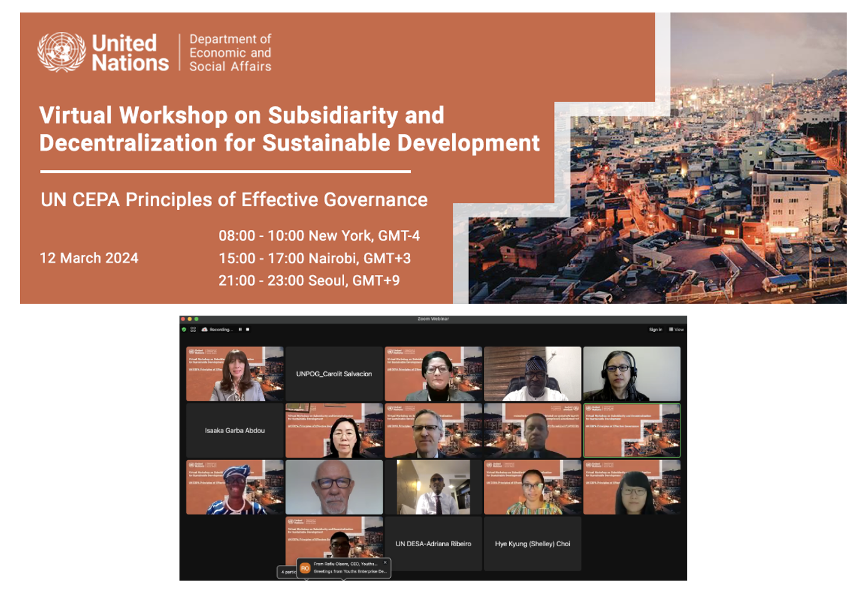Viewport: 868px width, 595px height.
Task: Click the green encryption shield icon
Action: point(184,329)
